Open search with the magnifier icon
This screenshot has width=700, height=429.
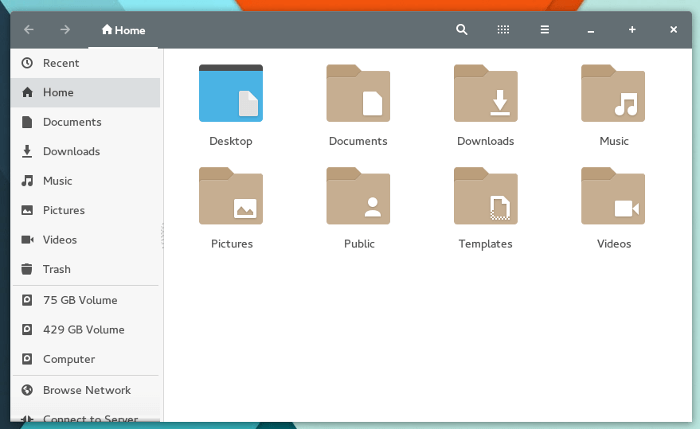point(462,30)
